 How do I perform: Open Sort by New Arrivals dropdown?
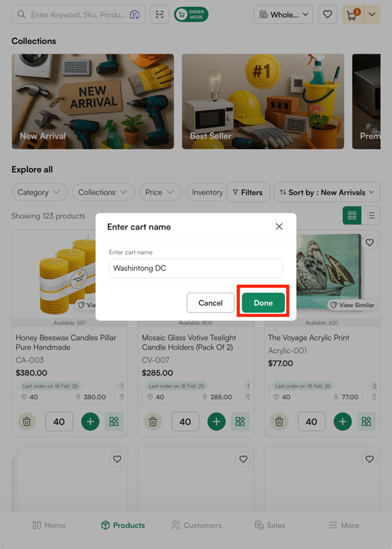(327, 192)
